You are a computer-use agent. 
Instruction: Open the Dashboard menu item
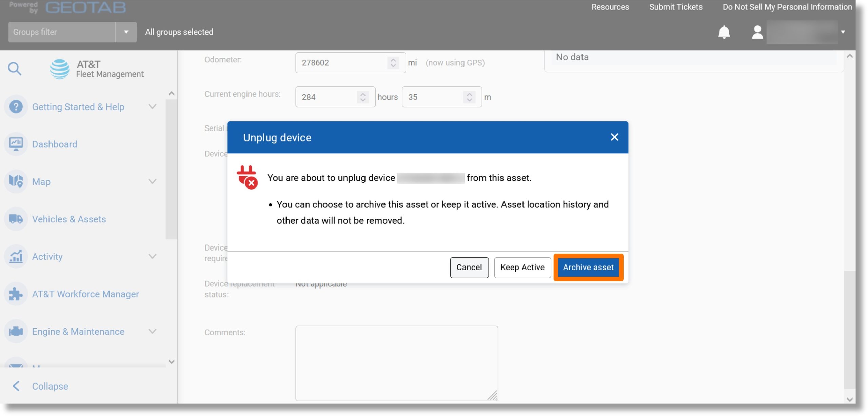click(x=55, y=144)
